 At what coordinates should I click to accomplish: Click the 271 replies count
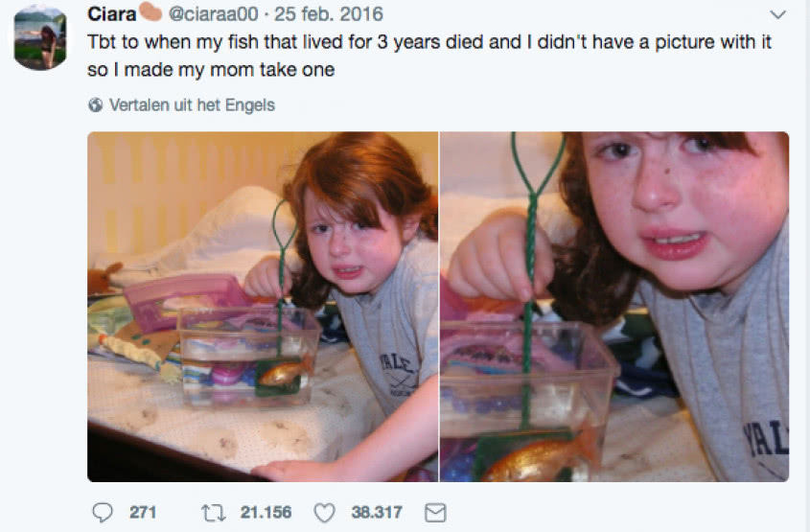[x=143, y=513]
